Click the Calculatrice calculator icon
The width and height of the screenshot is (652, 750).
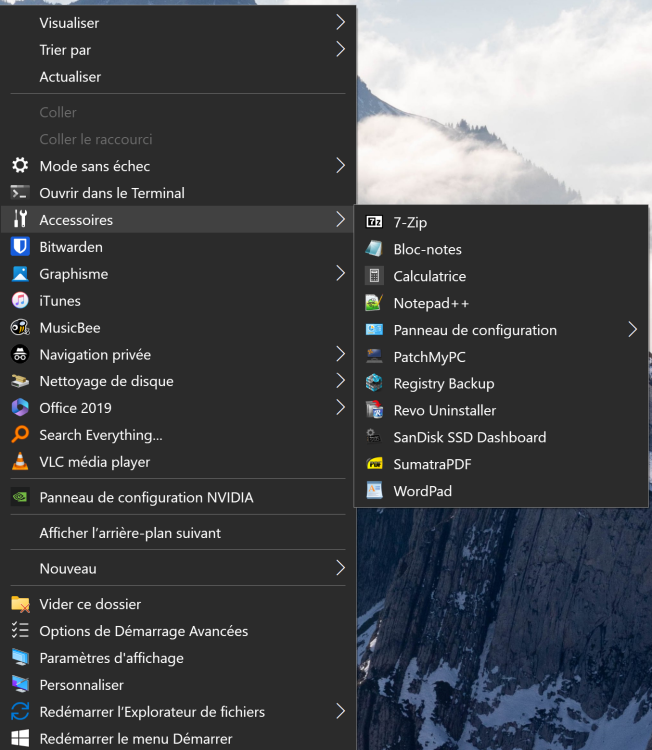tap(374, 276)
